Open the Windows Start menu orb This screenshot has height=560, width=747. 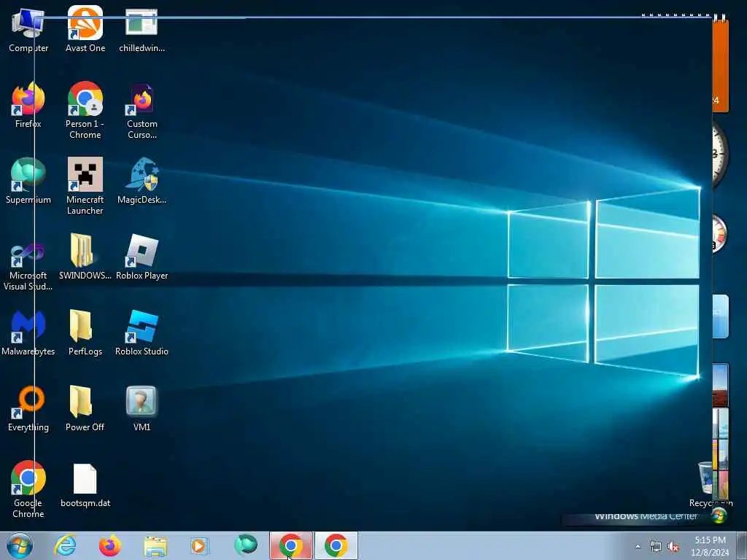pos(20,545)
